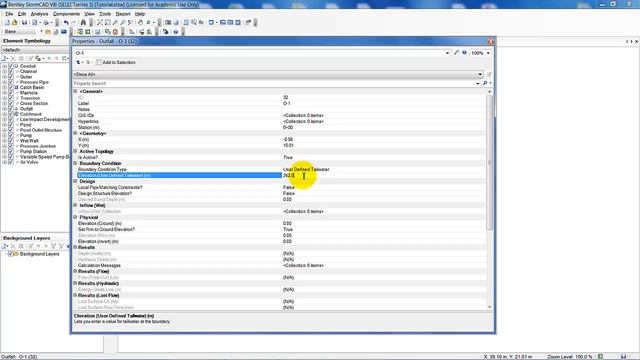Click the New project toolbar icon
Viewport: 640px width, 360px height.
point(7,22)
